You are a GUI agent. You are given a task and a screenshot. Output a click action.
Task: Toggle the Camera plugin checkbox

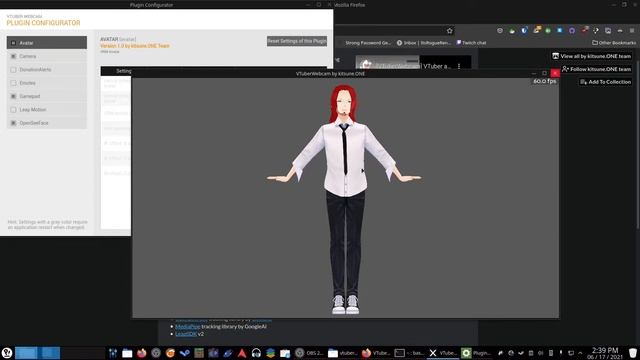tap(13, 56)
